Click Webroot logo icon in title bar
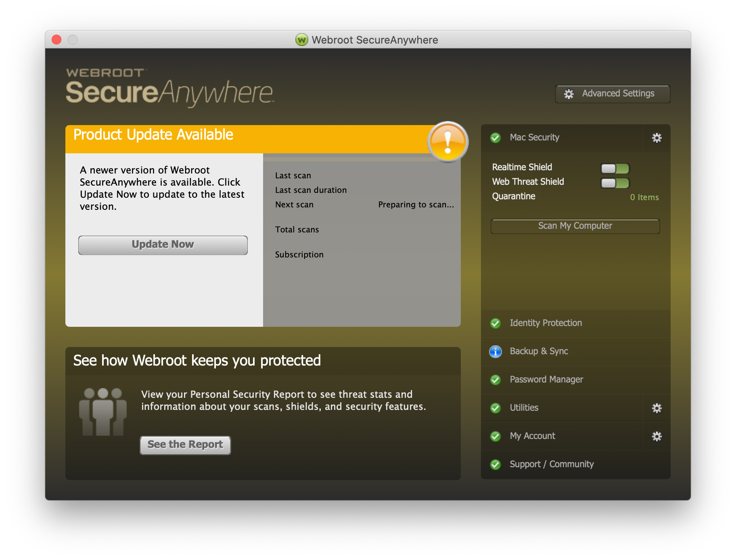Viewport: 736px width, 560px height. pyautogui.click(x=301, y=40)
